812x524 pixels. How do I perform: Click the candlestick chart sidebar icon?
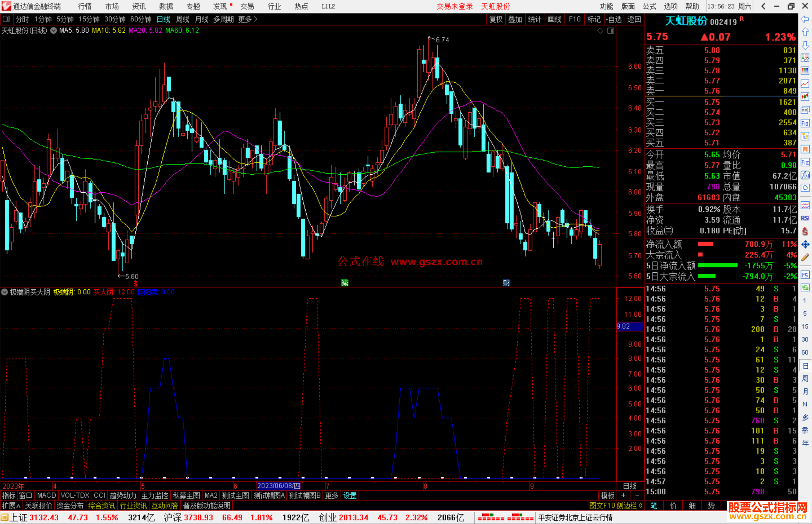[805, 97]
